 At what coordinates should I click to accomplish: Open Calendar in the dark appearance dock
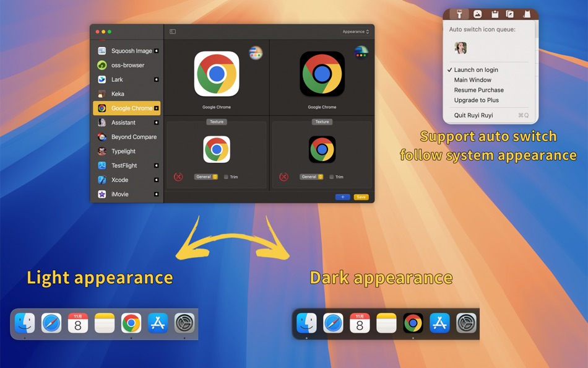point(360,323)
